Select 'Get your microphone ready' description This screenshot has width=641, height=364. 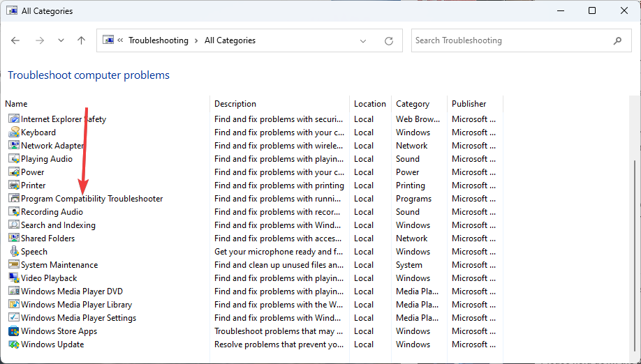[x=279, y=252]
